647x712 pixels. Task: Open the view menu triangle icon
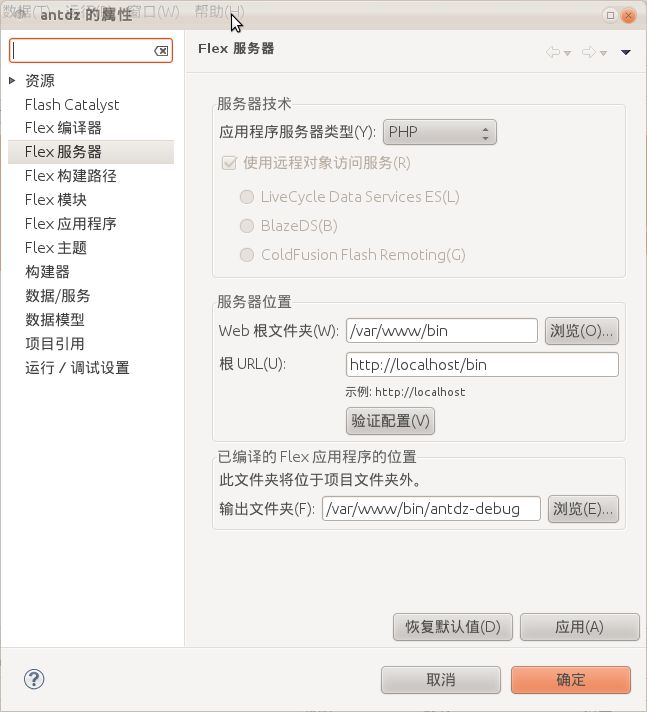[x=626, y=52]
